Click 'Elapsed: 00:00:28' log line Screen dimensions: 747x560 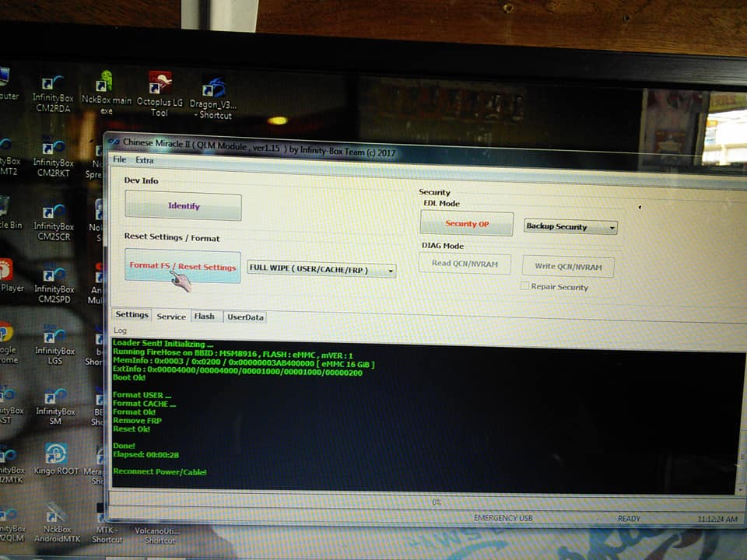click(x=146, y=455)
